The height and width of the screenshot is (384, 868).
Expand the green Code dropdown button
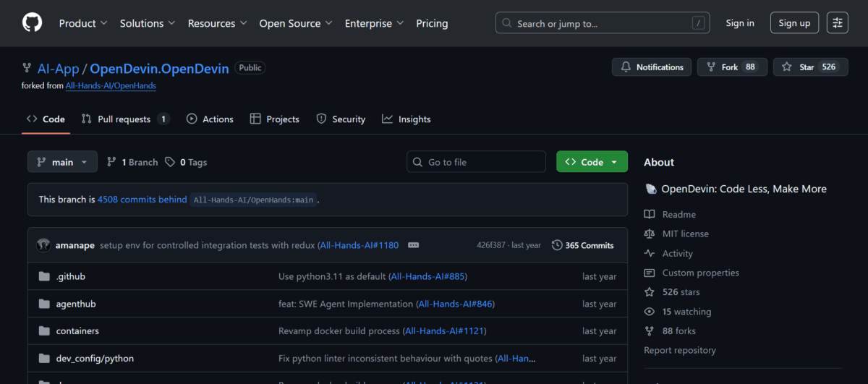pos(591,162)
